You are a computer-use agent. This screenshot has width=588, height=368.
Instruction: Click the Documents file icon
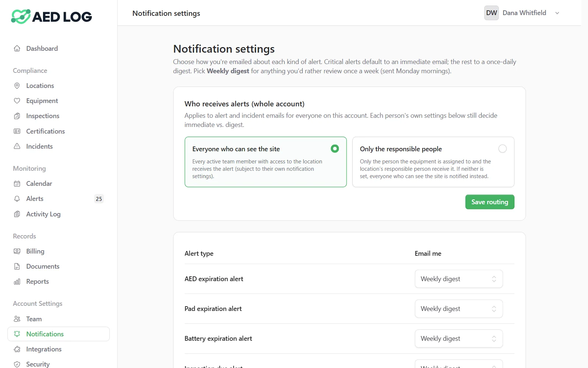pos(17,266)
